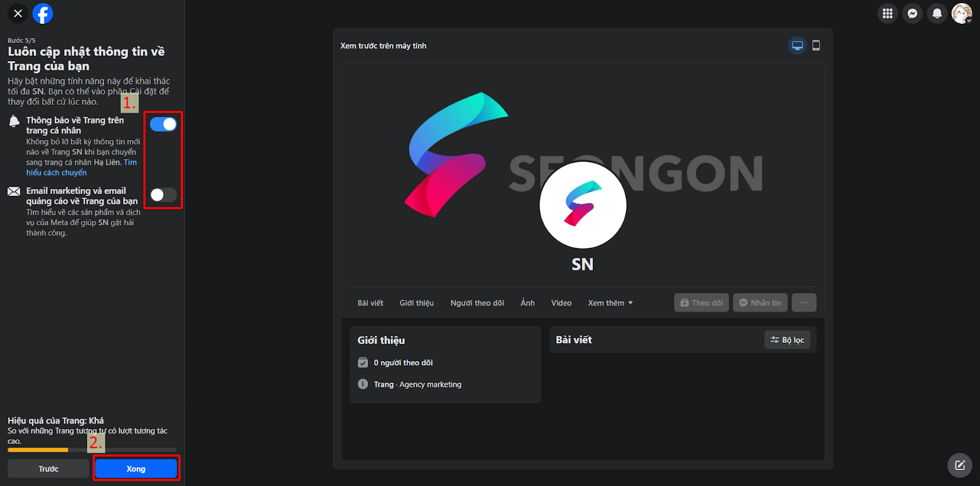The image size is (980, 486).
Task: Open the three-dots more options button
Action: click(804, 302)
